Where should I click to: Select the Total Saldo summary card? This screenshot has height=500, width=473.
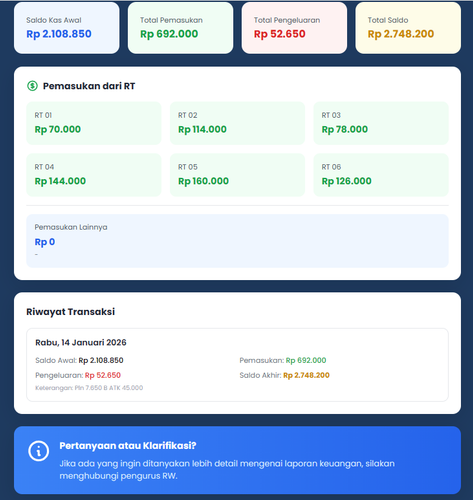click(x=408, y=28)
